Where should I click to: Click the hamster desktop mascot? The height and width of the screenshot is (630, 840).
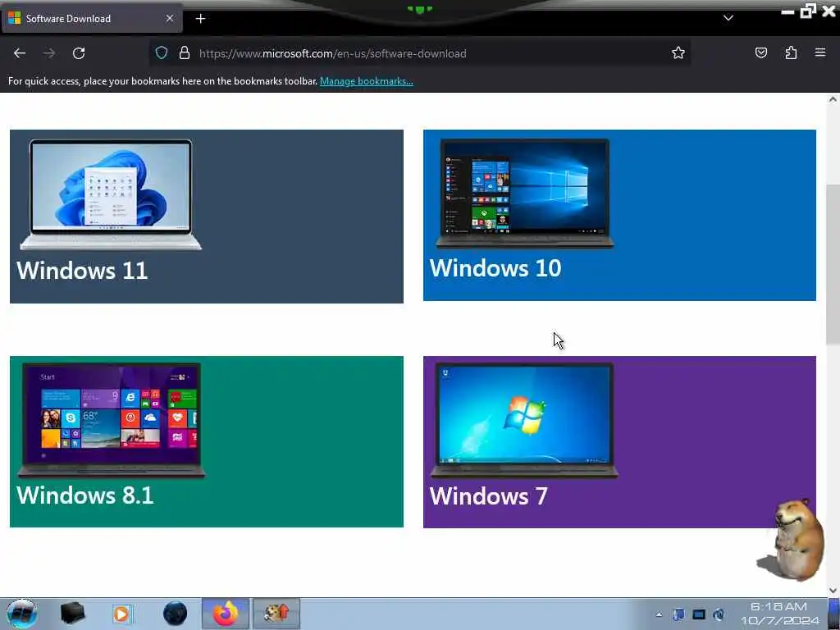pyautogui.click(x=792, y=540)
